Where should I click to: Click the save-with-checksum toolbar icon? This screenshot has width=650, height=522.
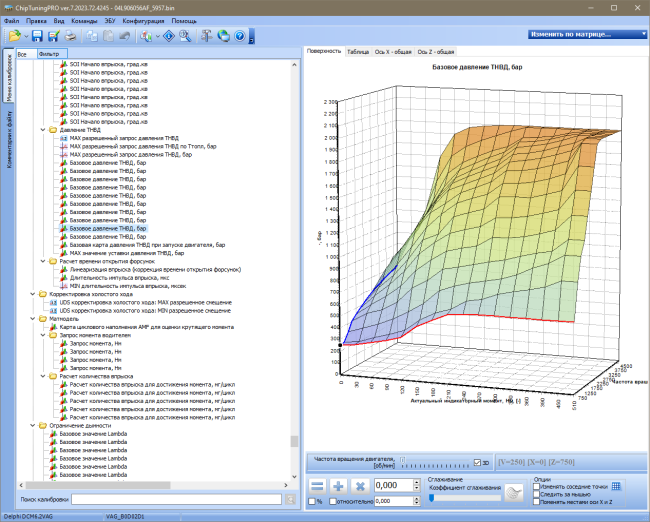53,36
